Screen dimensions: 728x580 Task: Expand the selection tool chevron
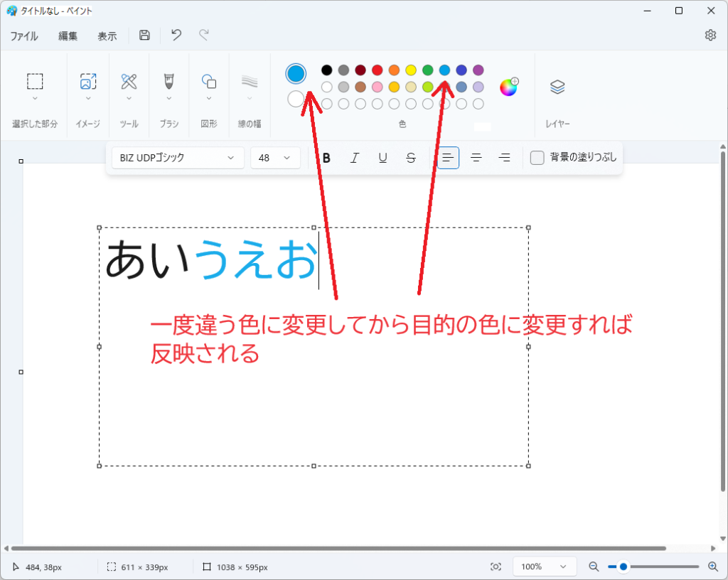(x=35, y=98)
